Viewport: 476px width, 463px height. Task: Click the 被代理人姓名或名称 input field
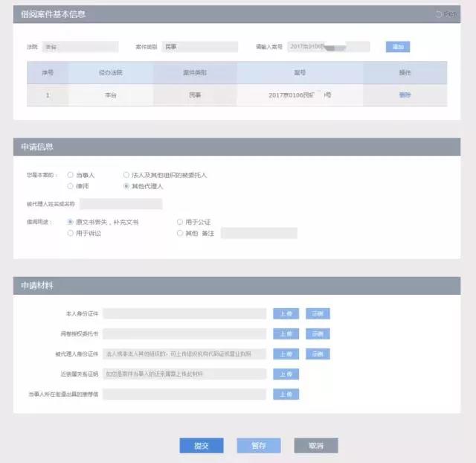[x=120, y=204]
